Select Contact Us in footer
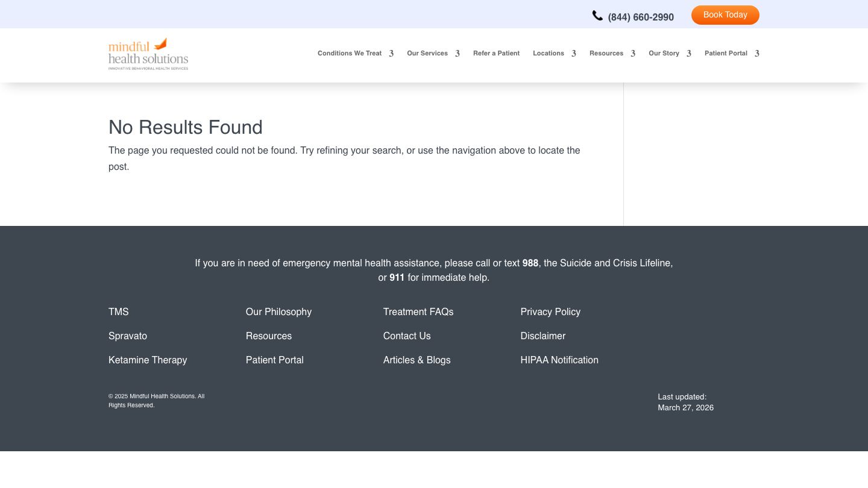The image size is (868, 488). [407, 336]
